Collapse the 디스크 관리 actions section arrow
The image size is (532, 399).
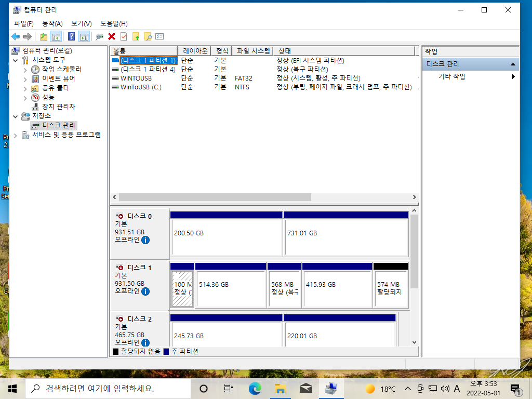pyautogui.click(x=513, y=64)
